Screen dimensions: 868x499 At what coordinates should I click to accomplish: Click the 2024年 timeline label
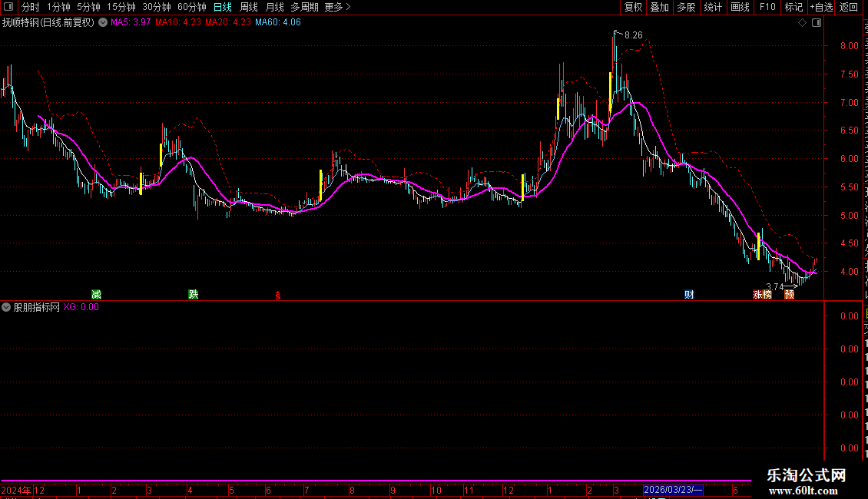pyautogui.click(x=16, y=490)
